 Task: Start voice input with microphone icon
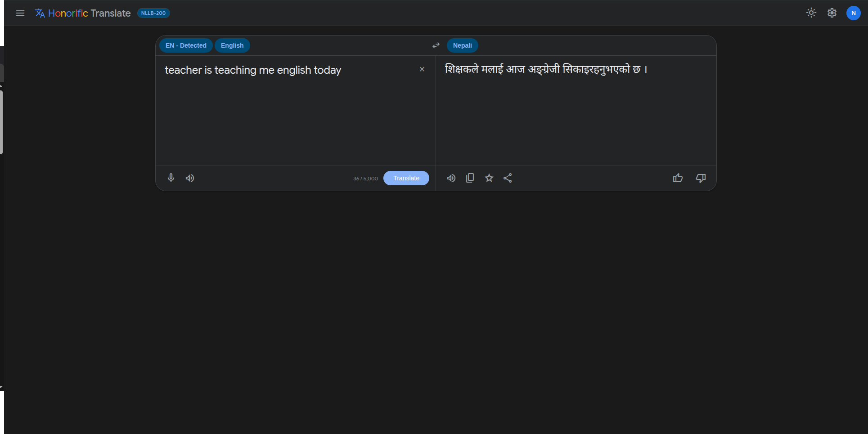[x=171, y=178]
